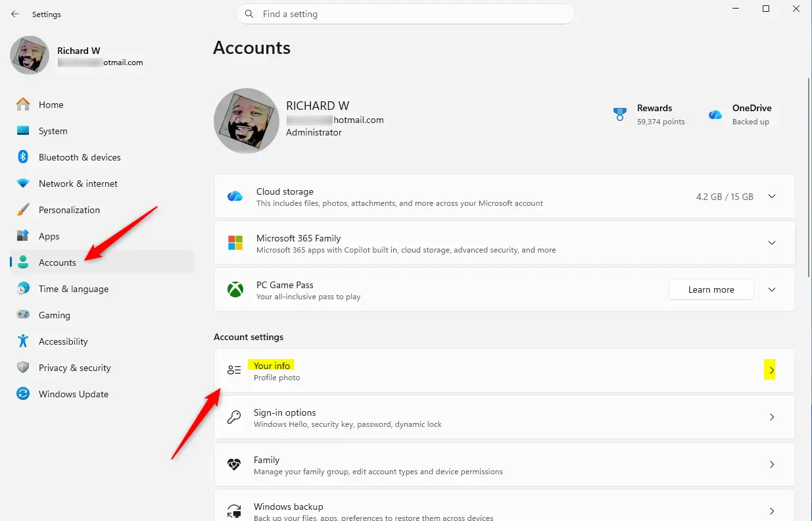Click the Your info chevron arrow
The width and height of the screenshot is (812, 521).
click(x=771, y=371)
